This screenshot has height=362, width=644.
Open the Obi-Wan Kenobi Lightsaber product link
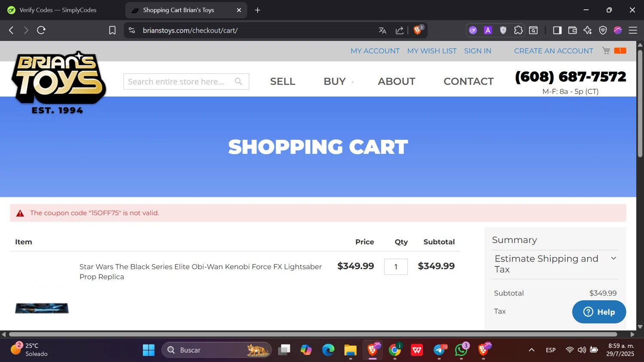pyautogui.click(x=200, y=271)
